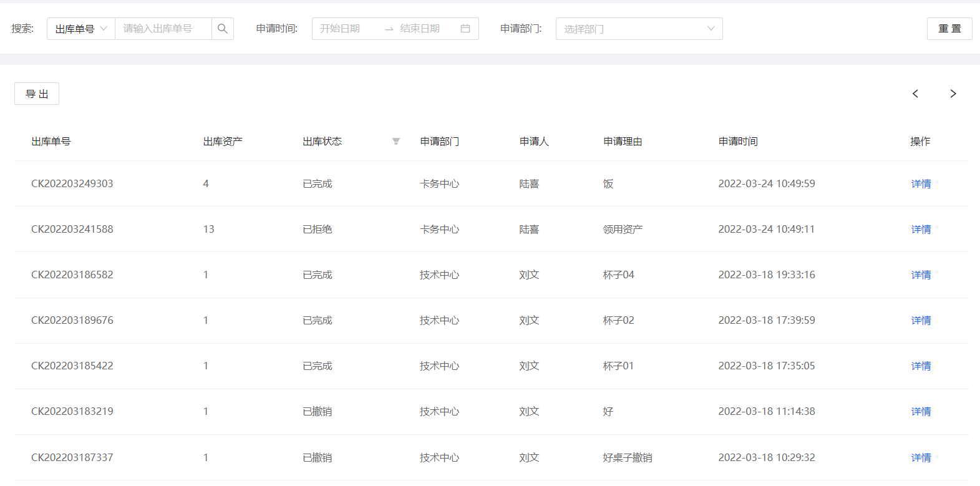Screen dimensions: 980x486
Task: Click the 申请人 column header
Action: point(534,142)
